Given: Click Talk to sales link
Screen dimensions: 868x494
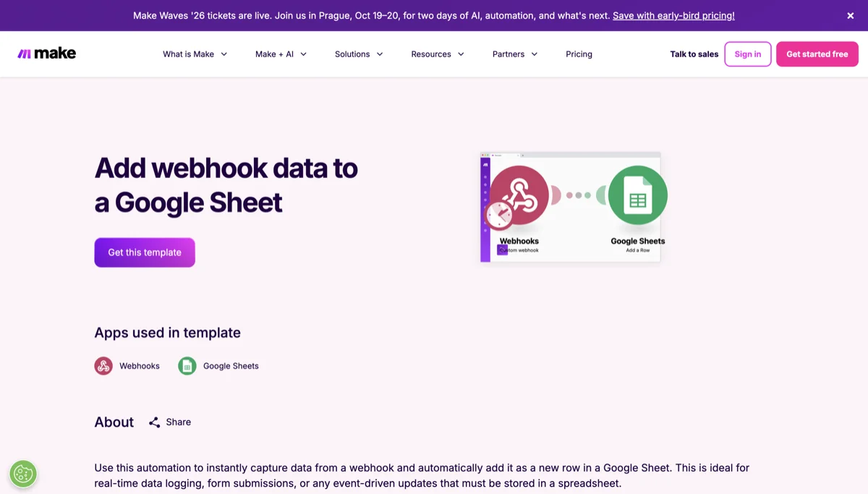Looking at the screenshot, I should (694, 54).
